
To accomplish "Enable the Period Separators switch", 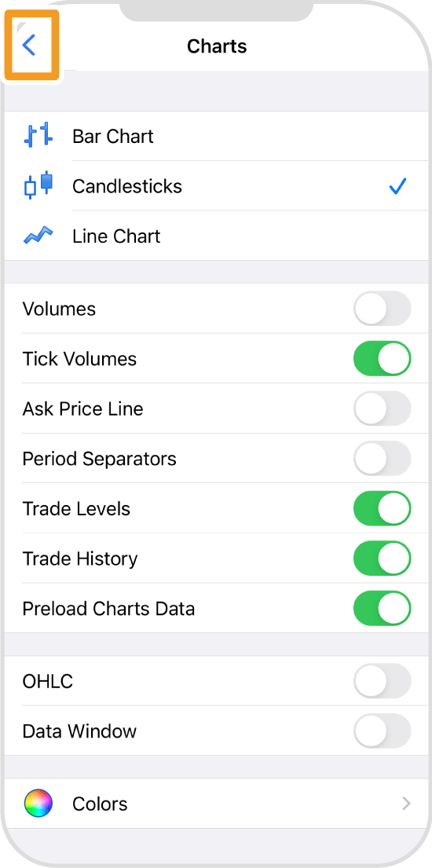I will pyautogui.click(x=383, y=459).
